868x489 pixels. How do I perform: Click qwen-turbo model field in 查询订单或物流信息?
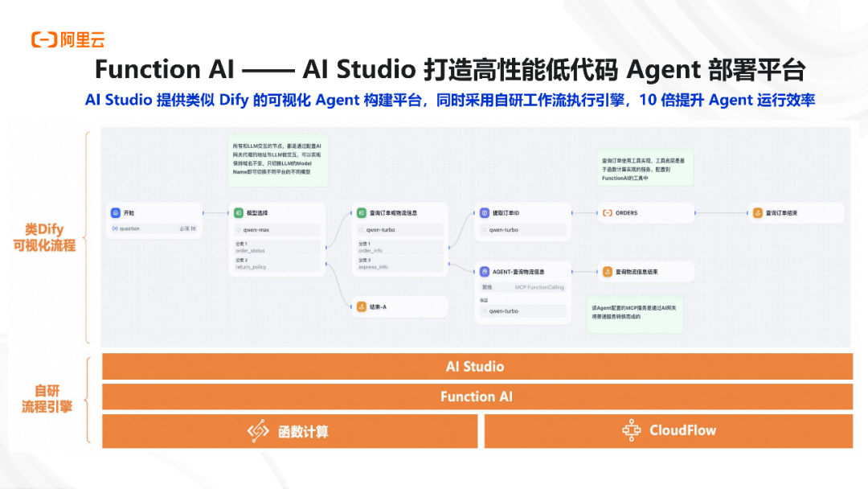coord(399,229)
